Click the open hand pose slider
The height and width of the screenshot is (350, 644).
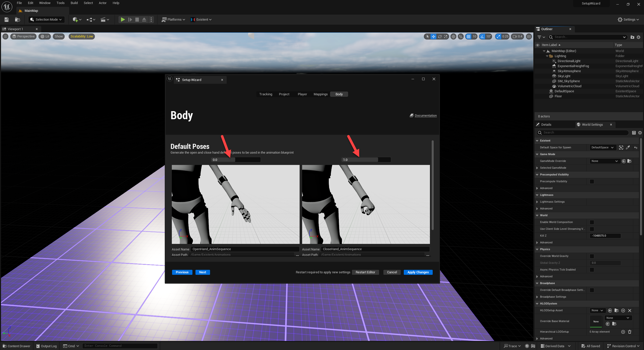click(x=235, y=160)
